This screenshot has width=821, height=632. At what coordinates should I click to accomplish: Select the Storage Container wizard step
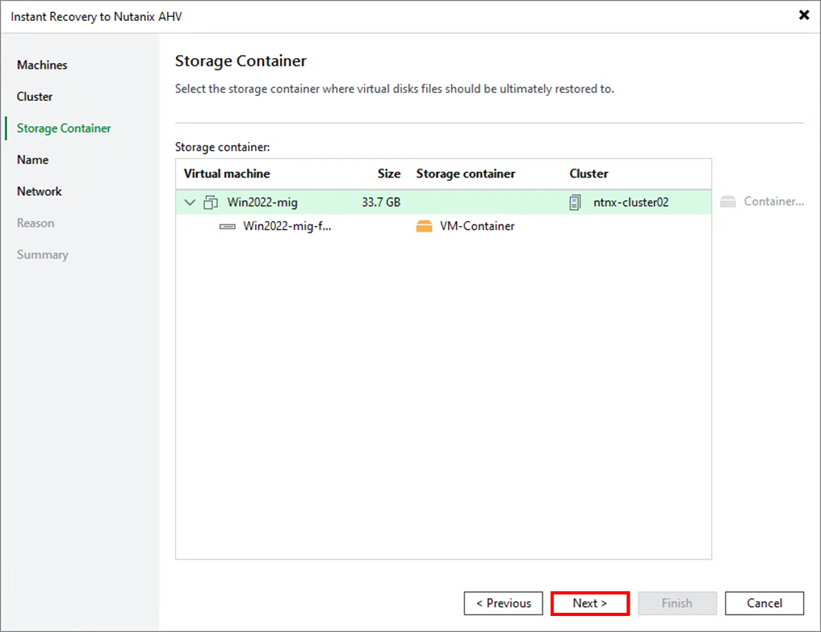pos(64,128)
